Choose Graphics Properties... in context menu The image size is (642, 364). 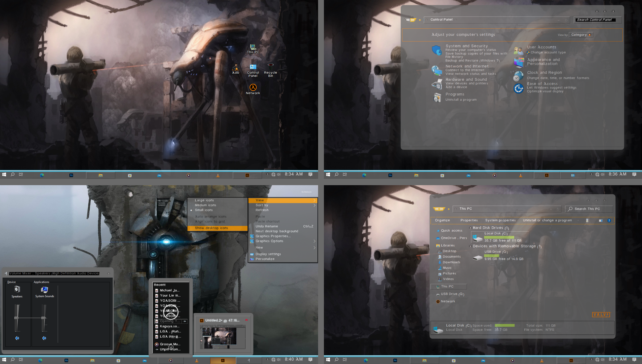coord(283,236)
